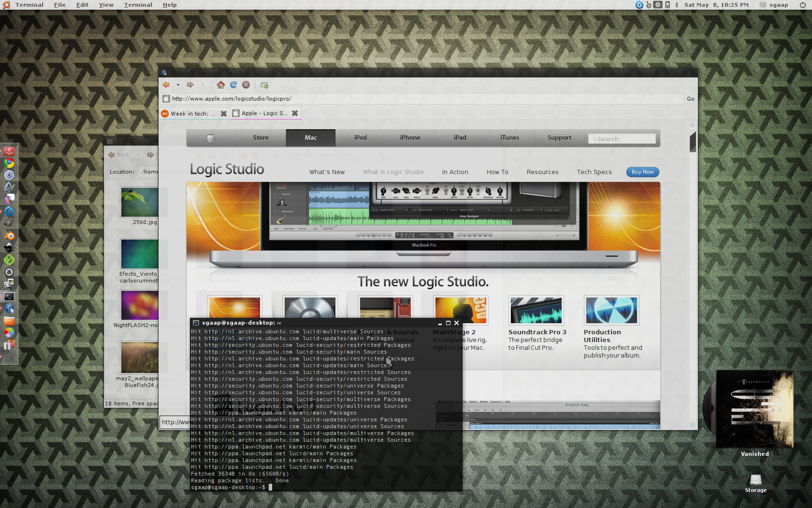Click the Apple site Search field

(x=622, y=139)
